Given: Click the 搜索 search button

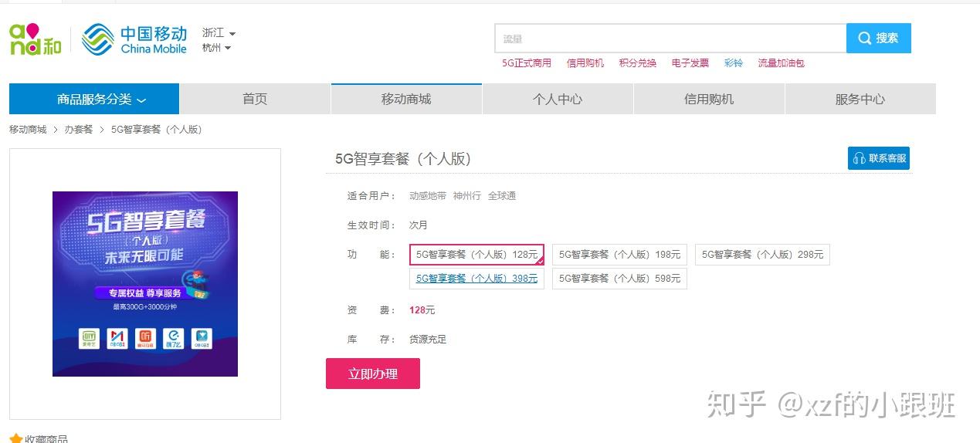Looking at the screenshot, I should coord(879,38).
